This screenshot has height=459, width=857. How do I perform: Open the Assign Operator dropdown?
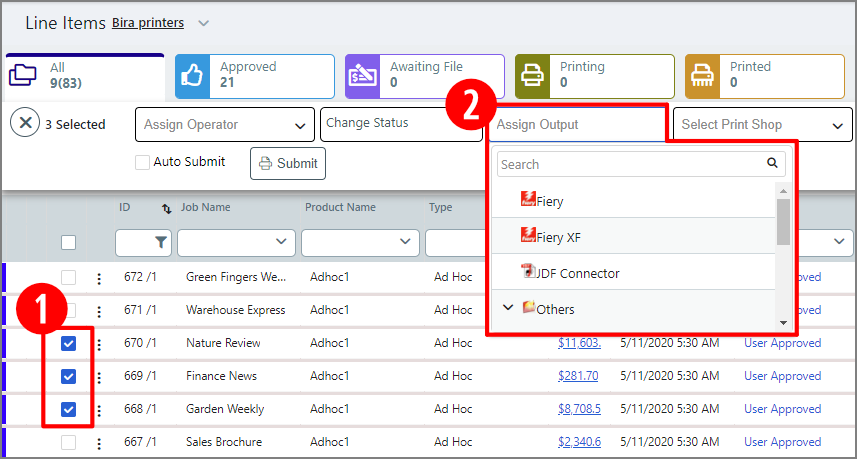[x=224, y=125]
